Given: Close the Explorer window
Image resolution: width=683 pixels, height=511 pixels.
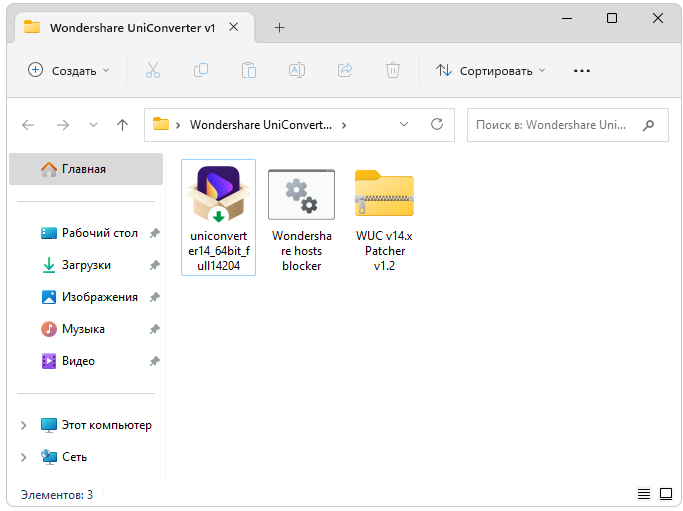Looking at the screenshot, I should click(658, 18).
